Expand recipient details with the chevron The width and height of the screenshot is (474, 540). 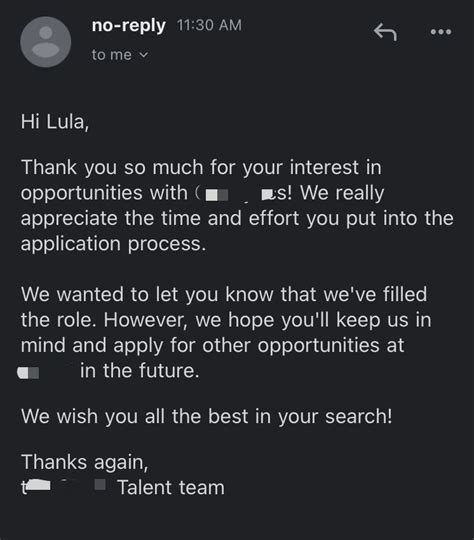click(144, 55)
